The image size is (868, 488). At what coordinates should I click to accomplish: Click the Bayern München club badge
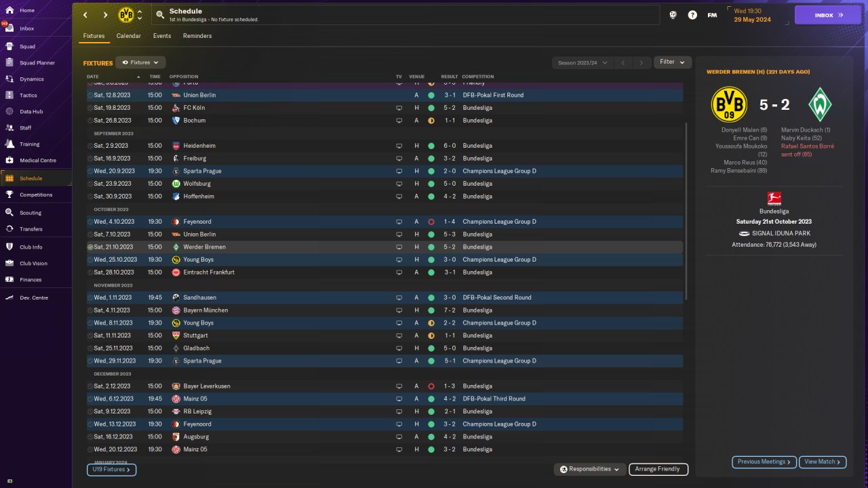176,310
